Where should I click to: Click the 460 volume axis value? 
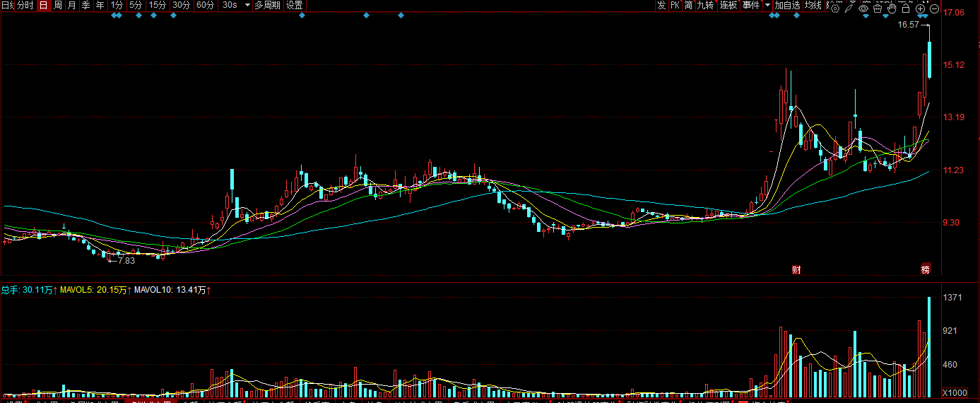[x=951, y=364]
